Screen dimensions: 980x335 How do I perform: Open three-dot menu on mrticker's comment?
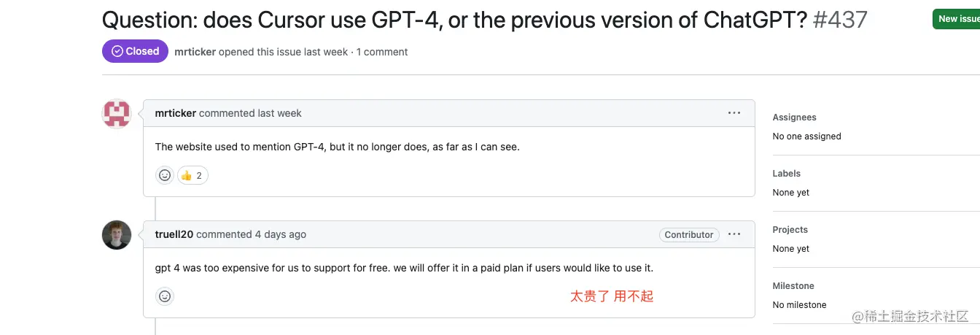click(734, 113)
